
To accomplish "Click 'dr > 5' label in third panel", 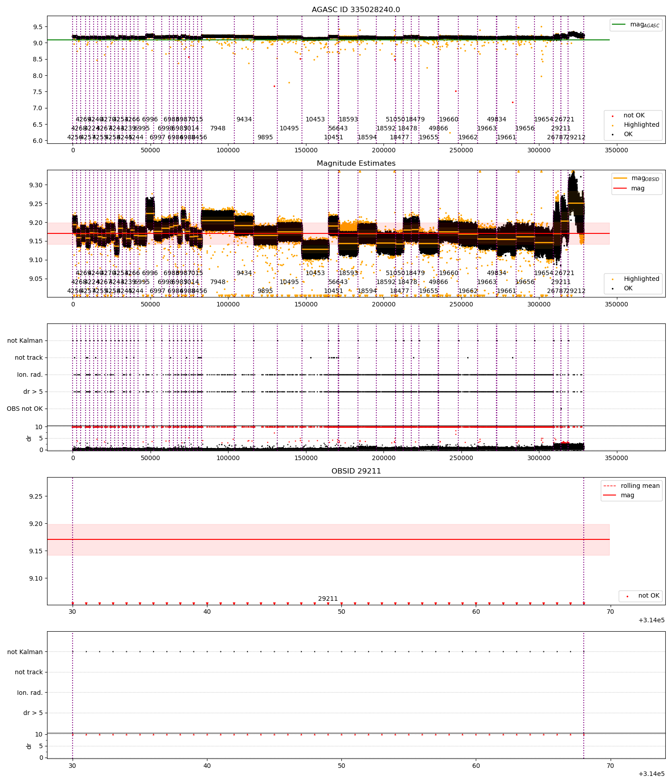I will [33, 392].
